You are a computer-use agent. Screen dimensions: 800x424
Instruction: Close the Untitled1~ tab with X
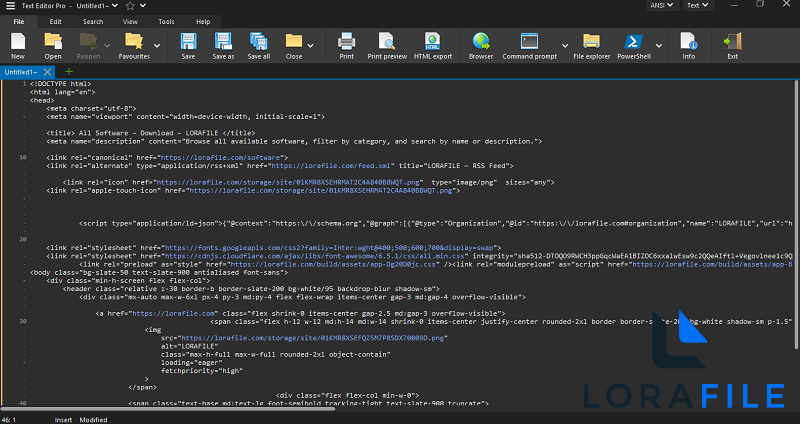tap(47, 72)
